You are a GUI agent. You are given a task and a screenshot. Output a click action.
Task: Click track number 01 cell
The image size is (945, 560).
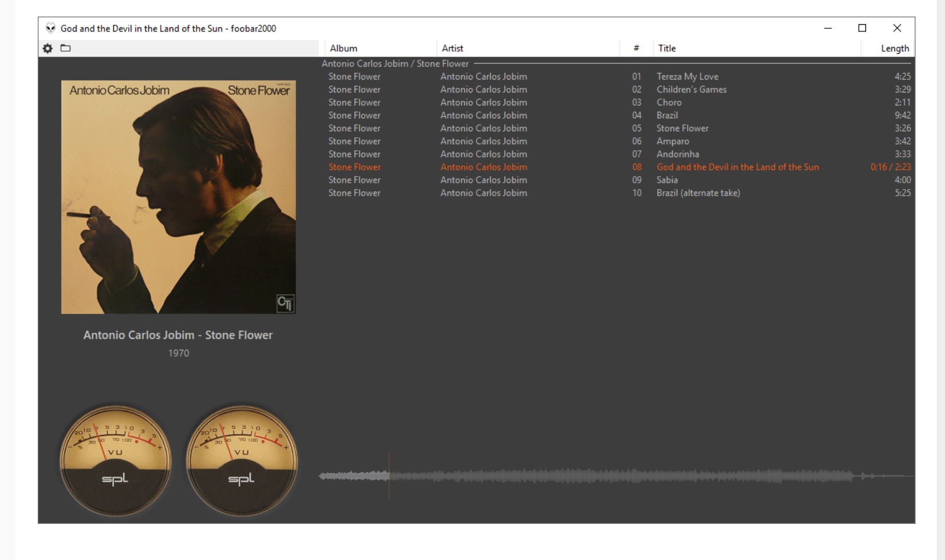pos(636,76)
